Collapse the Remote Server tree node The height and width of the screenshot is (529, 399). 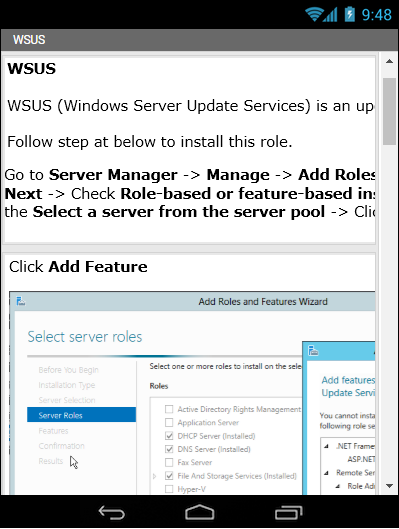click(326, 473)
